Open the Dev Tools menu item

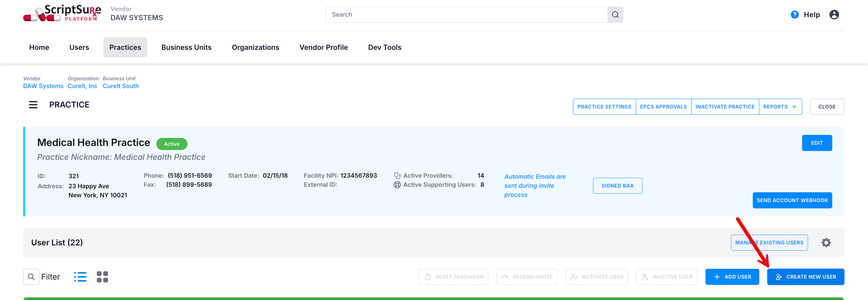[384, 47]
